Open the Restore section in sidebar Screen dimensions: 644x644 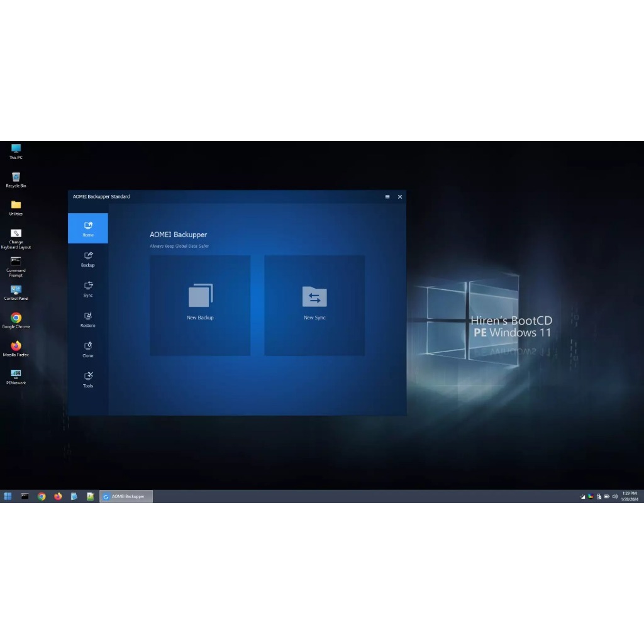coord(88,319)
